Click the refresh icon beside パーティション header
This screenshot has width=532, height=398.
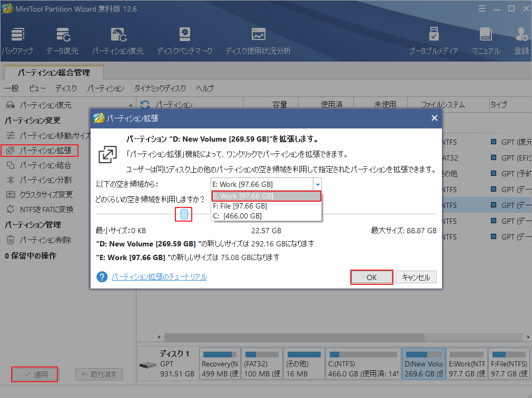point(145,105)
